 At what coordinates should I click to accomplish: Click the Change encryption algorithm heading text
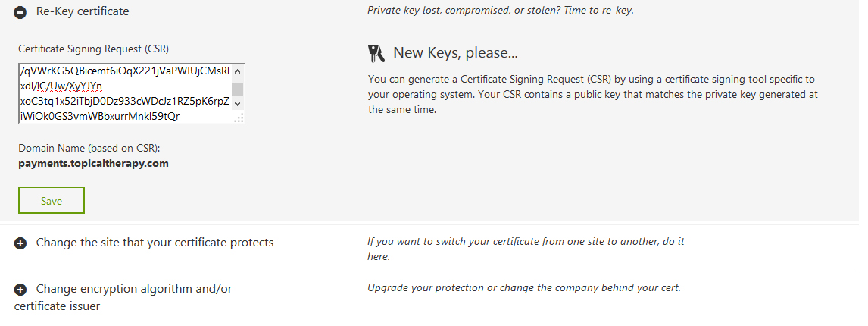click(x=123, y=297)
